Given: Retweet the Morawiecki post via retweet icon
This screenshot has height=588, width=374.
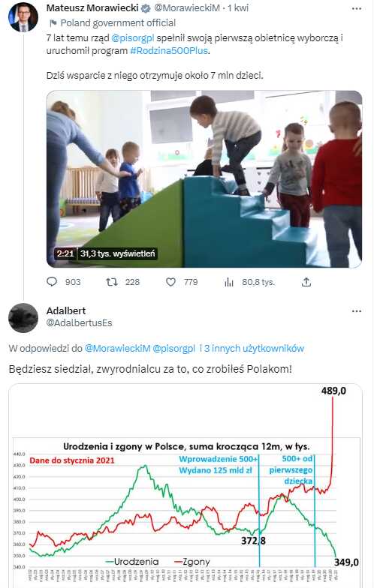Looking at the screenshot, I should click(x=111, y=282).
